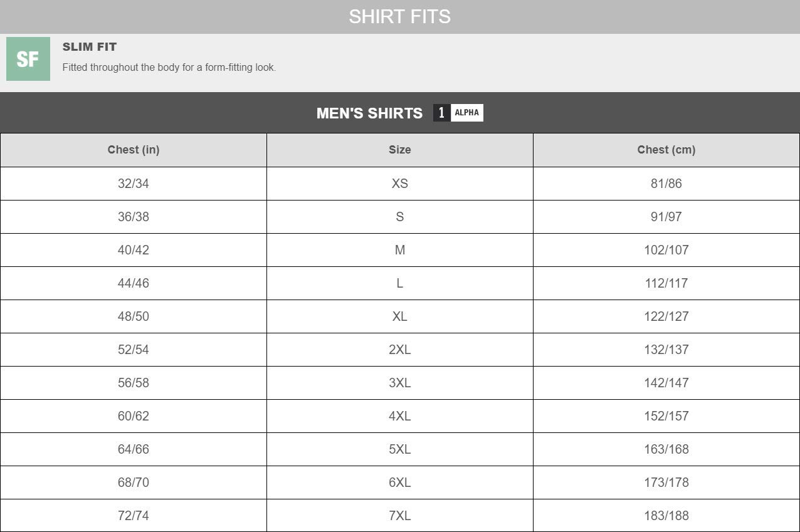This screenshot has height=532, width=800.
Task: Click the 163/168 chest centimeters cell
Action: pyautogui.click(x=666, y=449)
